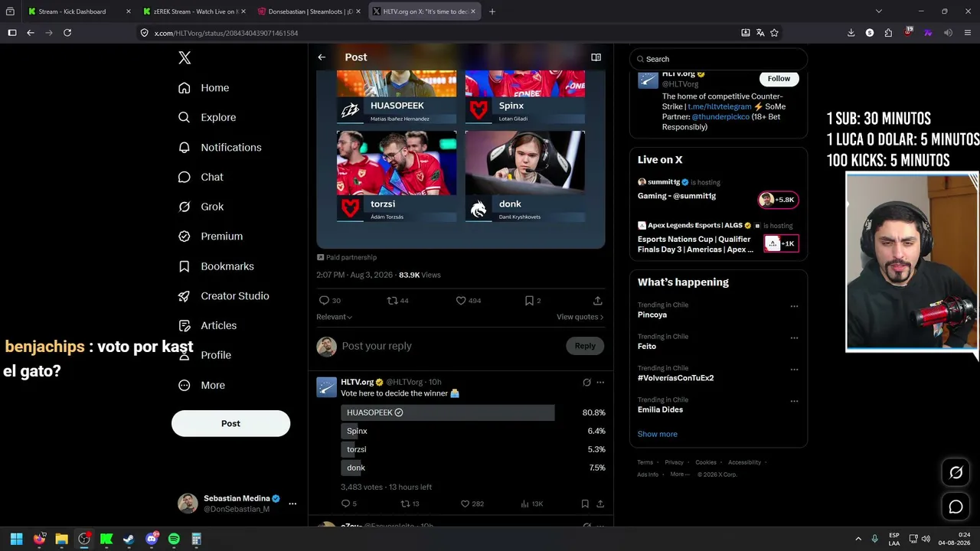The width and height of the screenshot is (980, 551).
Task: Open more options for Emilia Dides trend
Action: point(794,401)
